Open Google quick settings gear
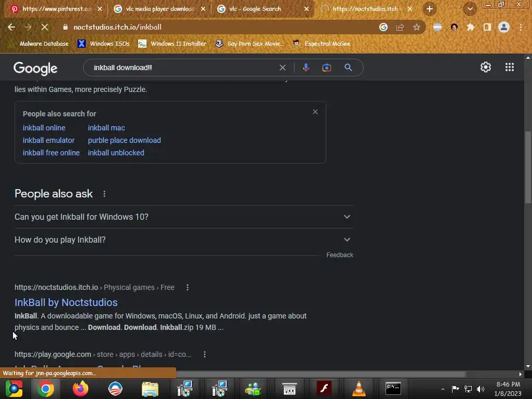This screenshot has width=532, height=399. (486, 67)
